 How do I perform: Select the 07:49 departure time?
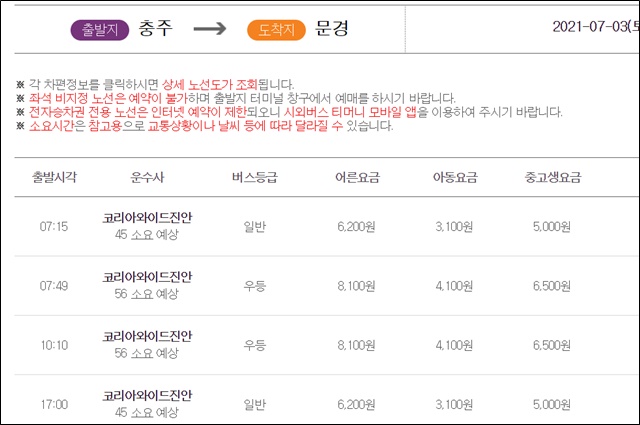[54, 285]
